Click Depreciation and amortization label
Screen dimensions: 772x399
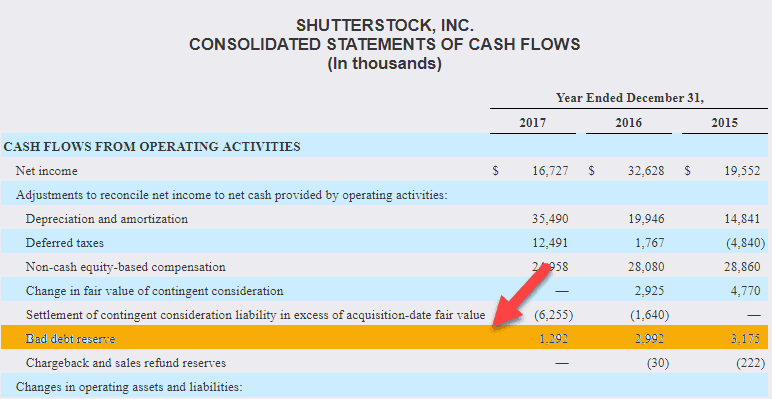tap(107, 219)
